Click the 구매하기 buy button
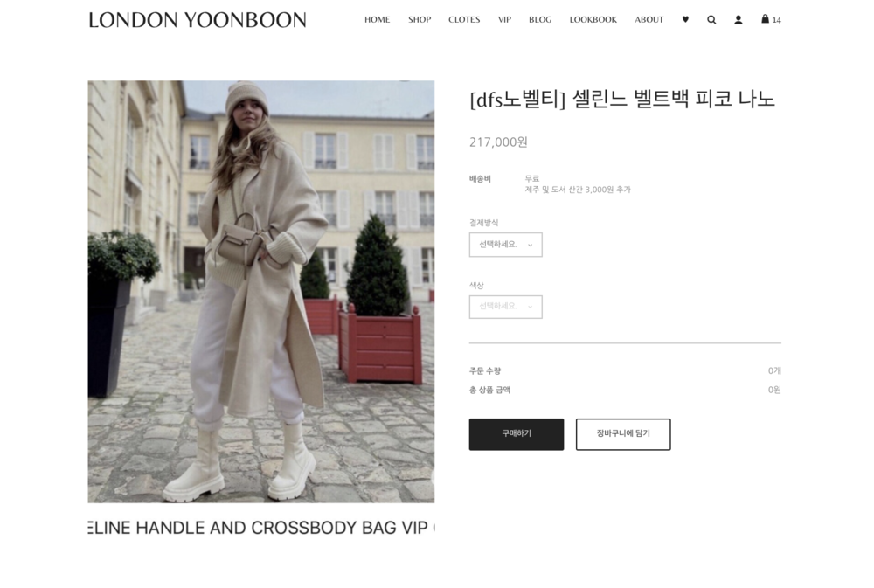 click(x=517, y=434)
